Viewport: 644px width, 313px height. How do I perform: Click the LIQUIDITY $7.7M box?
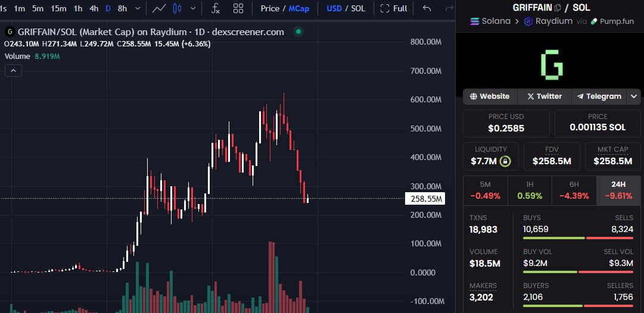[x=491, y=156]
